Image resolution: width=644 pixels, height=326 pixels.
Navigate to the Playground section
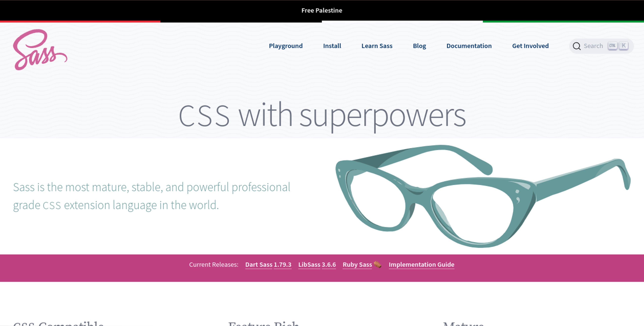[x=286, y=46]
